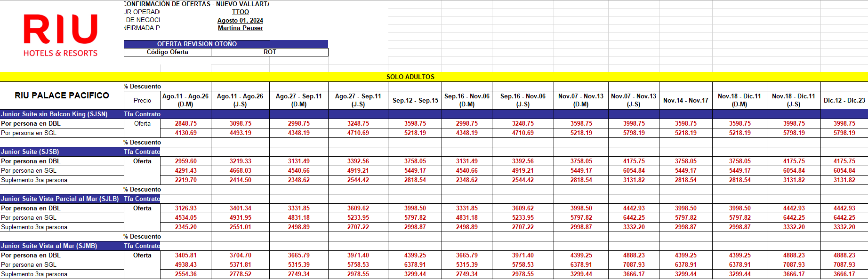Click column header Ago.27 - Sep.11 (J-S)
Image resolution: width=868 pixels, height=280 pixels.
[x=358, y=100]
